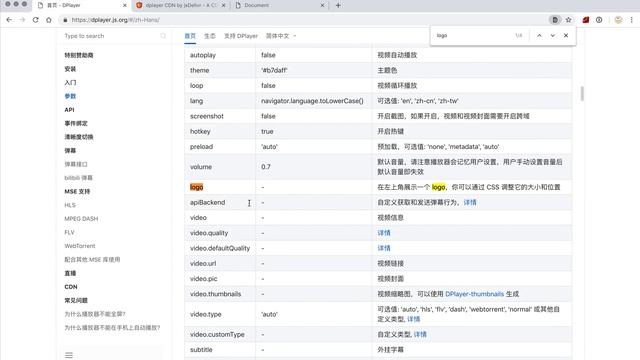Open 为什么播放器不能全屏? link
The height and width of the screenshot is (360, 640).
(x=95, y=314)
